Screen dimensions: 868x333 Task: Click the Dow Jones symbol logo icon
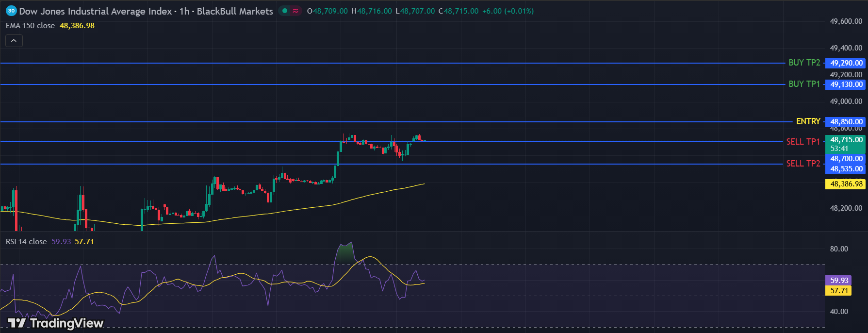coord(11,11)
